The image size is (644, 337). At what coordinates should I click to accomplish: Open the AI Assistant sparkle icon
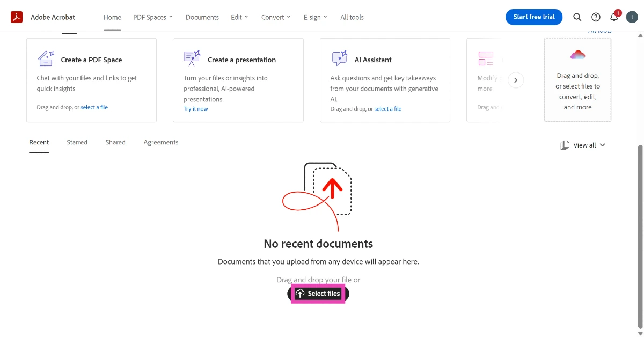tap(339, 57)
